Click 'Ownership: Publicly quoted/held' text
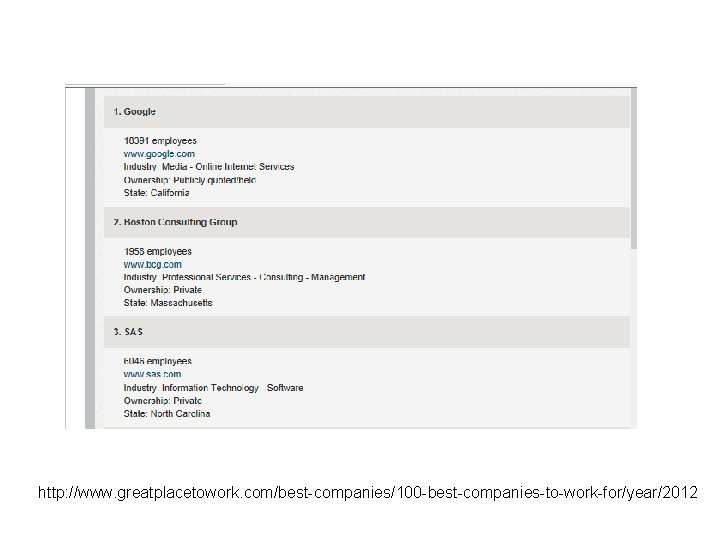The width and height of the screenshot is (720, 540). 190,180
